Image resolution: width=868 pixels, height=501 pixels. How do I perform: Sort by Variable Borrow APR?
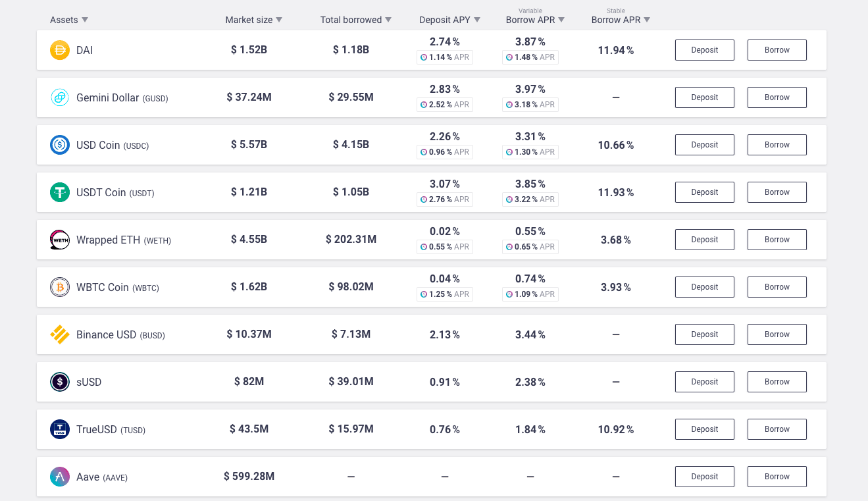tap(536, 20)
